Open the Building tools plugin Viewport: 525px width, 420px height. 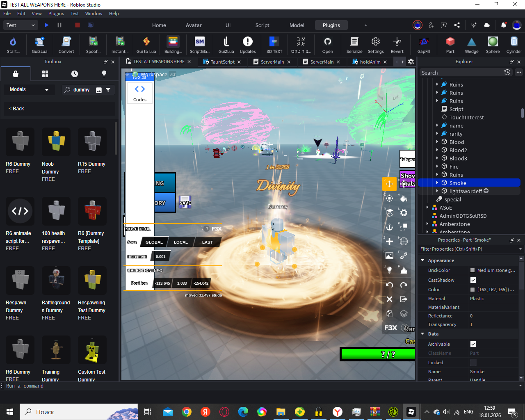pos(173,45)
